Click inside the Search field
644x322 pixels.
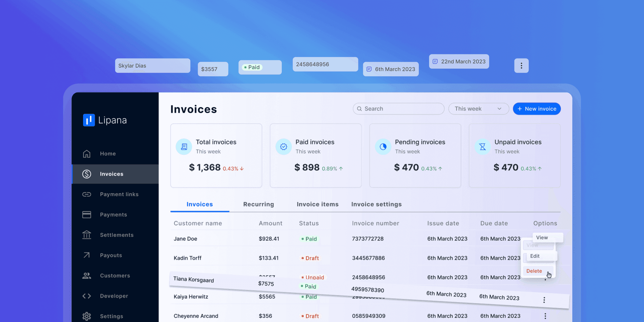(x=398, y=109)
